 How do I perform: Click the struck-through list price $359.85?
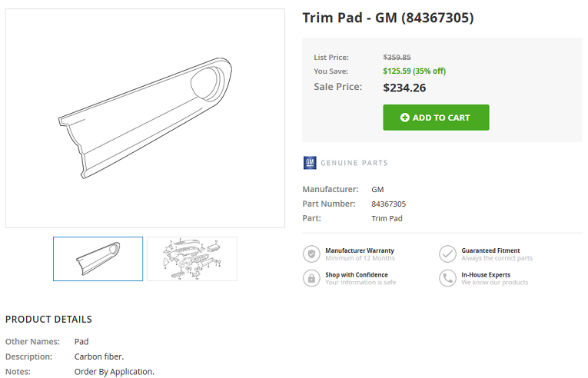point(397,58)
